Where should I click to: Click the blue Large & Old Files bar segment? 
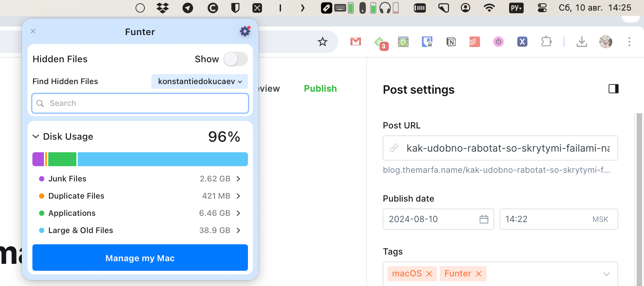(x=163, y=159)
